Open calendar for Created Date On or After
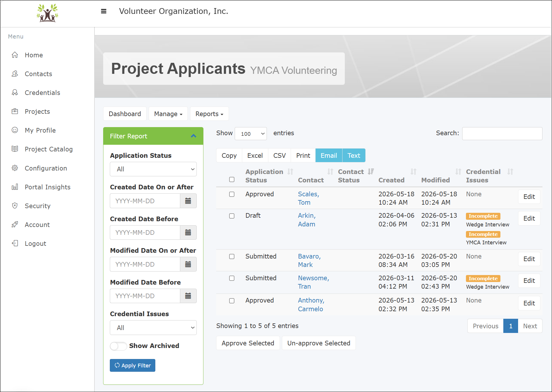Image resolution: width=552 pixels, height=392 pixels. click(x=188, y=201)
